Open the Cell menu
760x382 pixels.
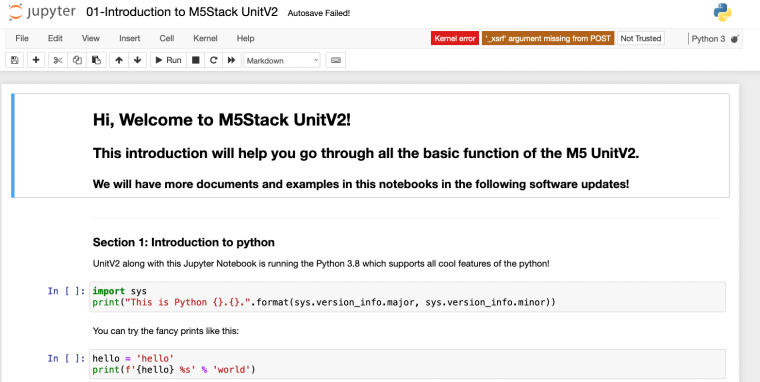[x=167, y=38]
